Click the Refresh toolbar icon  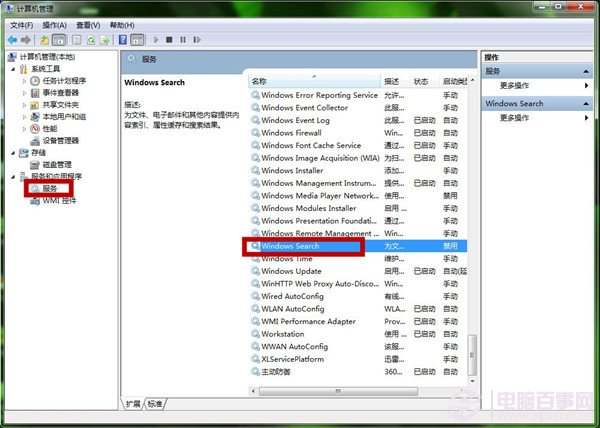[x=91, y=40]
